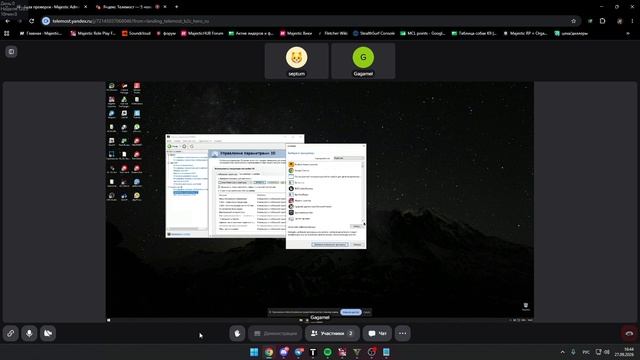The image size is (640, 360).
Task: Click the highlighted add-program button in shared dialog
Action: [x=330, y=244]
